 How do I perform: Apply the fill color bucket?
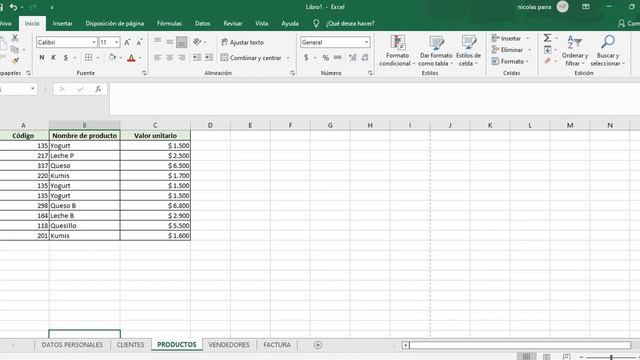(112, 58)
